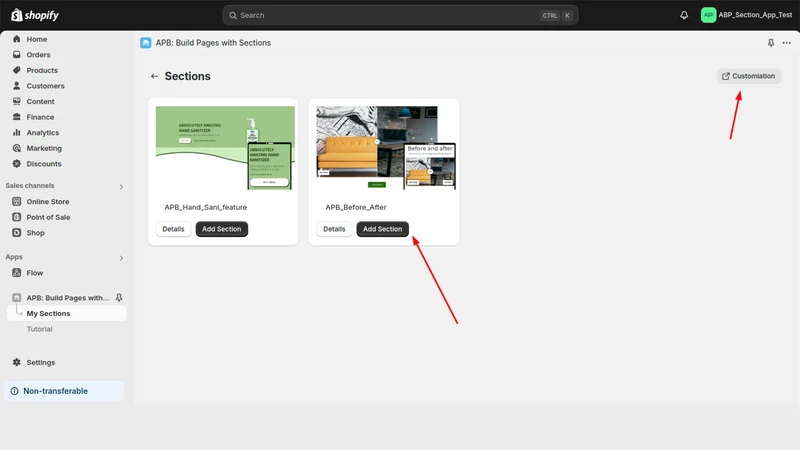Select My Sections under APB app
The width and height of the screenshot is (800, 450).
tap(66, 313)
